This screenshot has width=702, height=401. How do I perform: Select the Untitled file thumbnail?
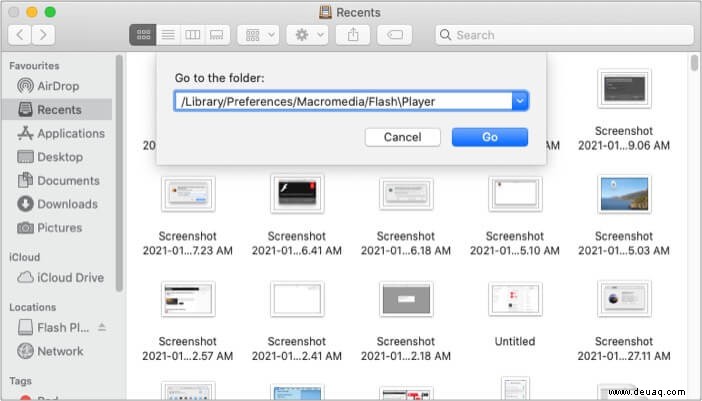(x=515, y=299)
